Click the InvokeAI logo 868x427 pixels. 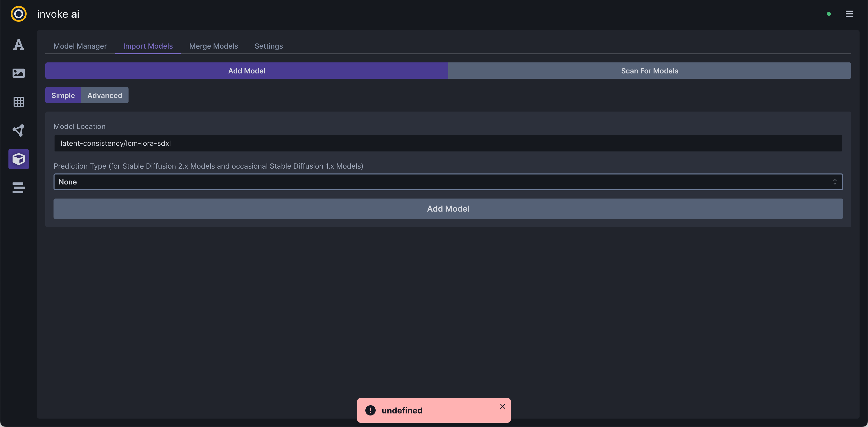(x=18, y=14)
